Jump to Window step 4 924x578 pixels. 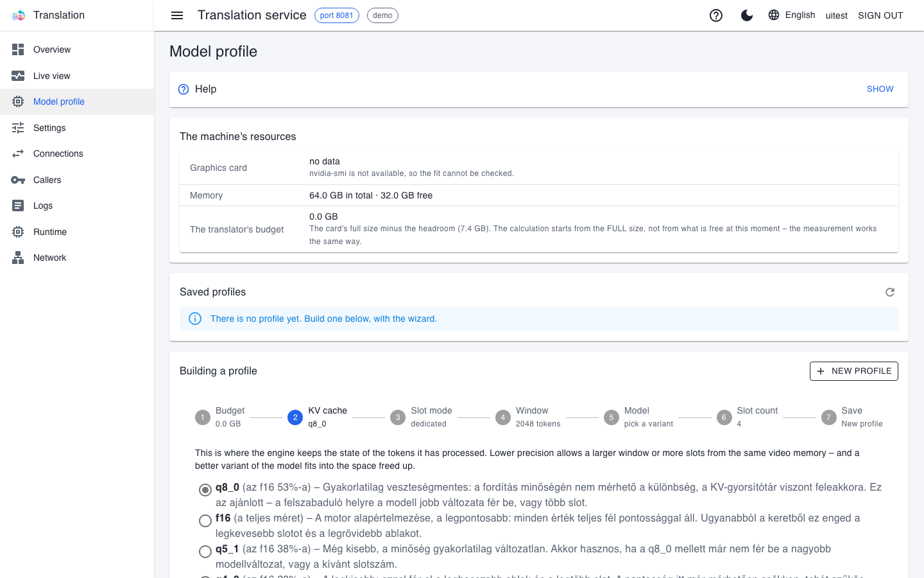[528, 417]
